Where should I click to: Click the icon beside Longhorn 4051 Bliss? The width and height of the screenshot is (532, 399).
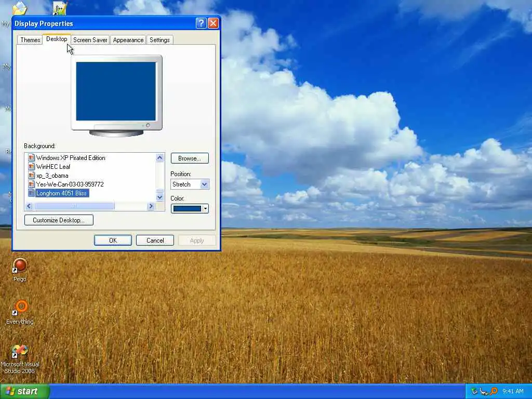[x=32, y=193]
